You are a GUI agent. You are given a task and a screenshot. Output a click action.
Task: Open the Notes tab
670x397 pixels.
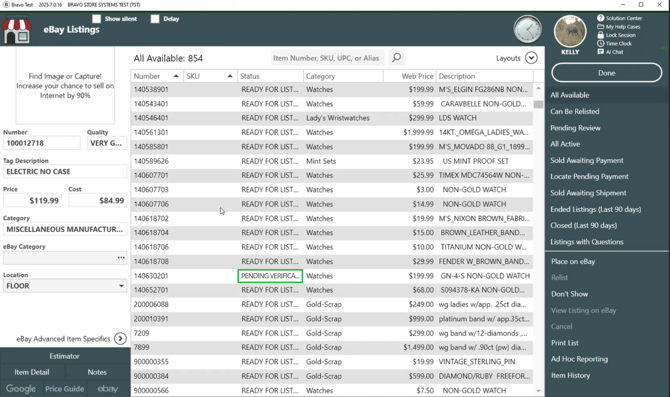(97, 372)
